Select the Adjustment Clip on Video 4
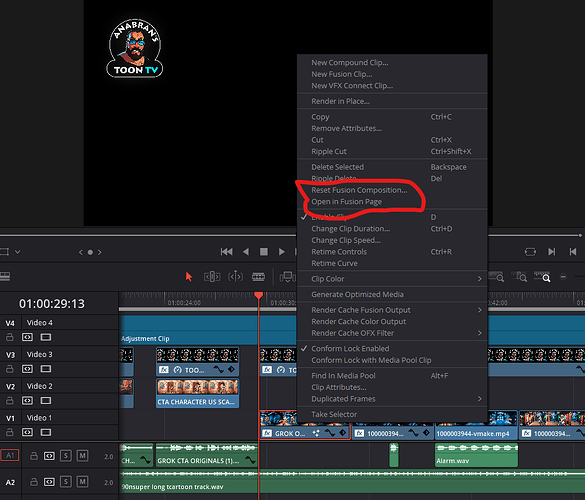585x500 pixels. click(208, 330)
